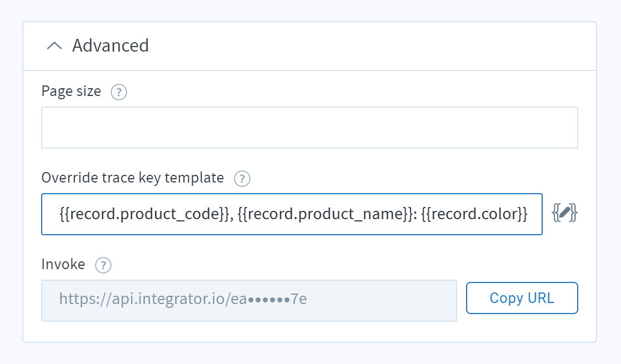Copy the integrator.io invoke URL
Viewport: 621px width, 364px height.
pos(522,298)
